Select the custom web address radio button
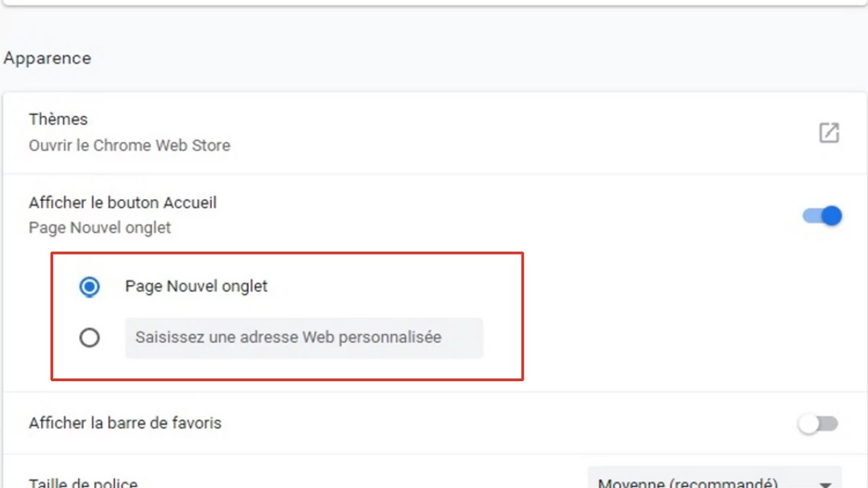 click(89, 338)
